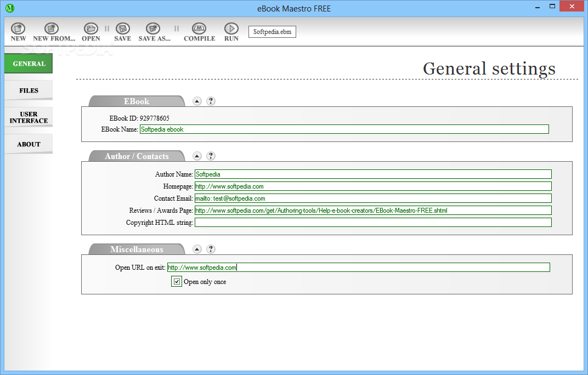
Task: Click the General settings heading
Action: pyautogui.click(x=489, y=69)
